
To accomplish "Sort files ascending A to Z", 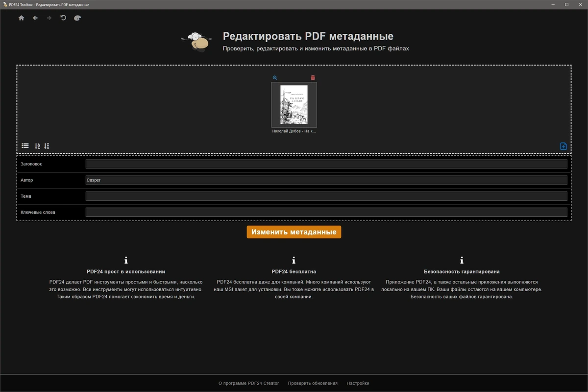I will pos(38,146).
